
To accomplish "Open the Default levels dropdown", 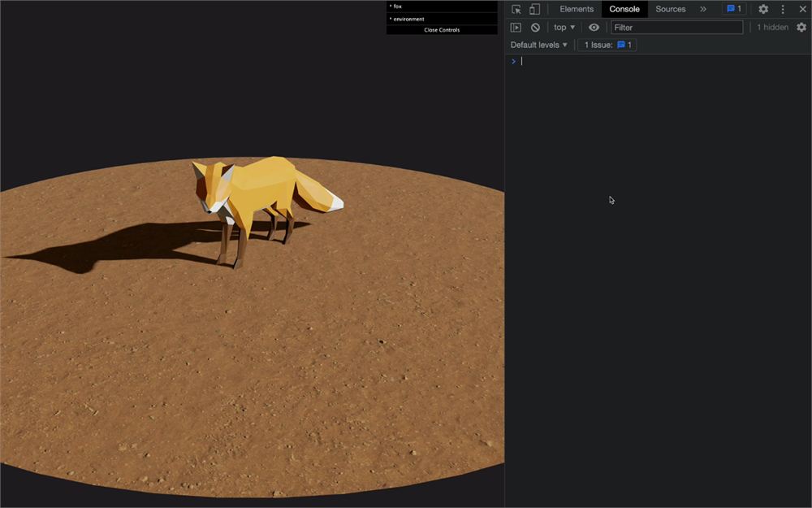I will (538, 45).
